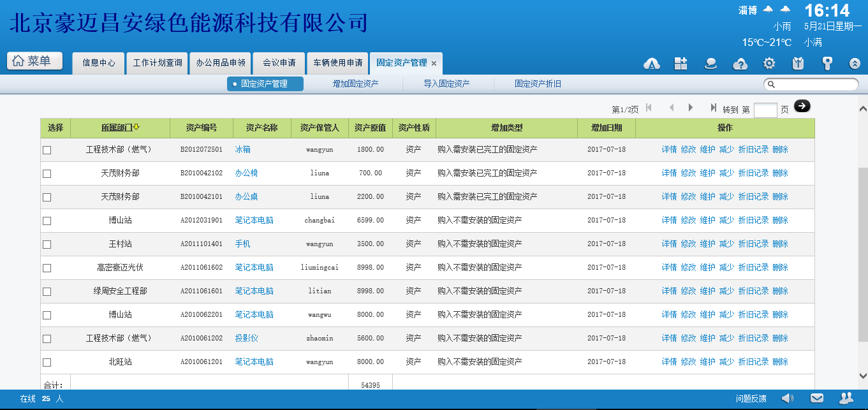Click the cloud help question mark icon
This screenshot has width=868, height=410.
click(x=740, y=63)
